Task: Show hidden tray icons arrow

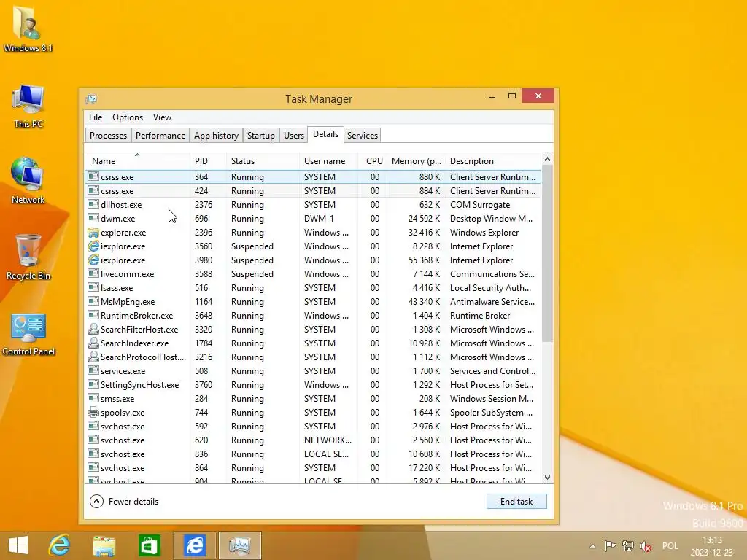Action: [592, 546]
